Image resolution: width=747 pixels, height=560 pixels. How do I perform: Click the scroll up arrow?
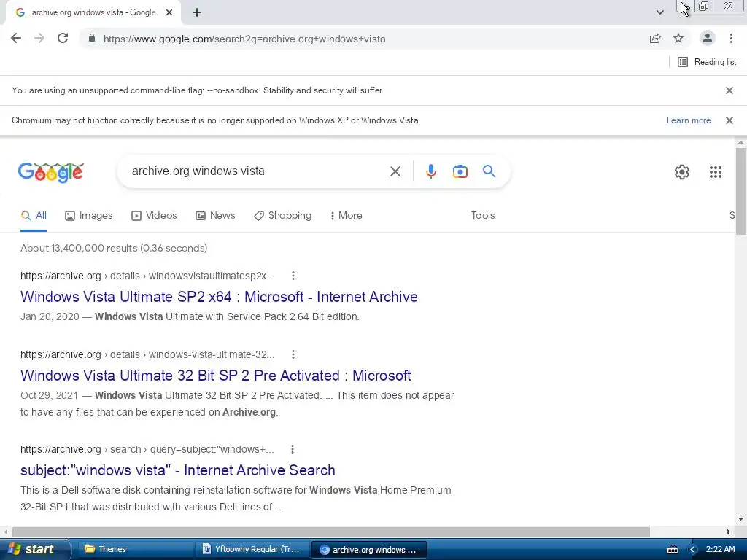pyautogui.click(x=740, y=142)
